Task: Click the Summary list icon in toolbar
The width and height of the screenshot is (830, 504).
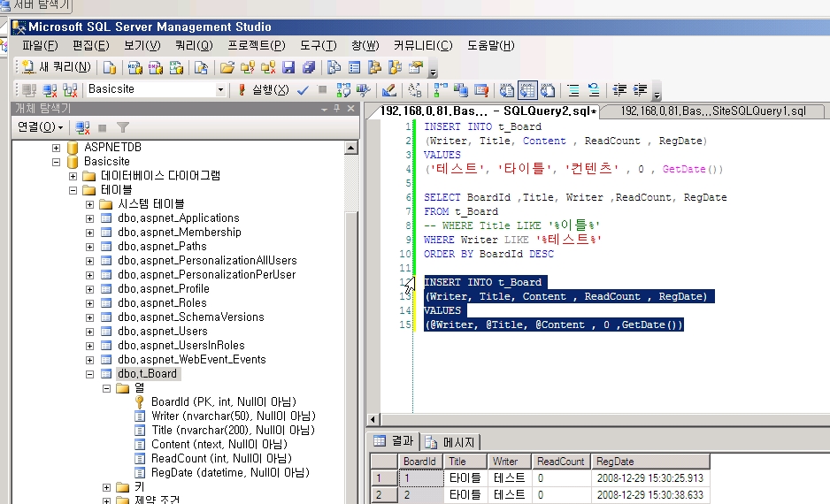Action: pos(355,67)
